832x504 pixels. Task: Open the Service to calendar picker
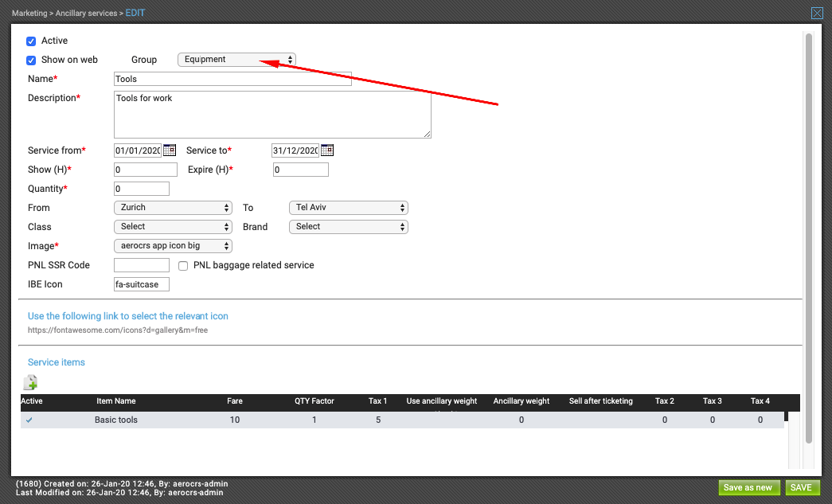(x=327, y=150)
